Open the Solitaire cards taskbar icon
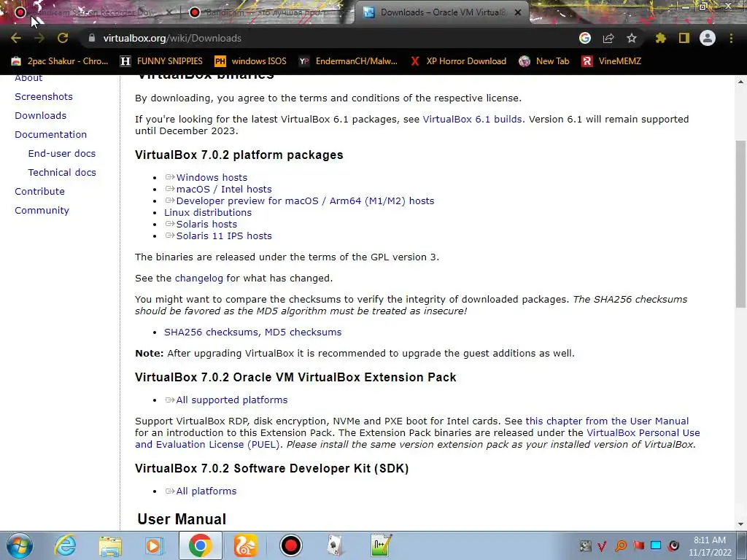 tap(336, 545)
